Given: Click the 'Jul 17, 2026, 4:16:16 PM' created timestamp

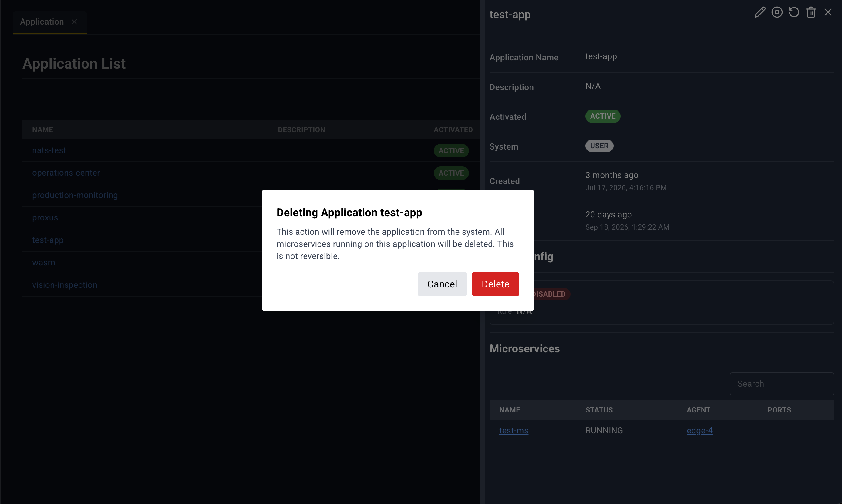Looking at the screenshot, I should (x=626, y=188).
